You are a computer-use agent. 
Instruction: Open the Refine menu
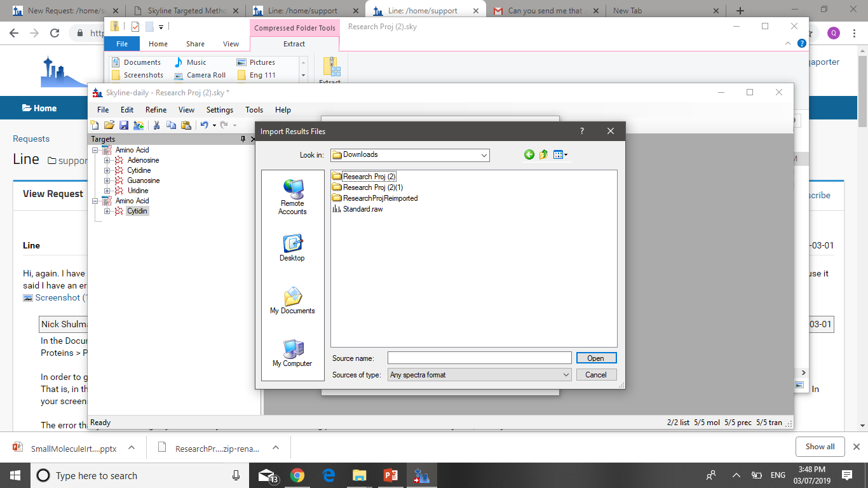[156, 110]
